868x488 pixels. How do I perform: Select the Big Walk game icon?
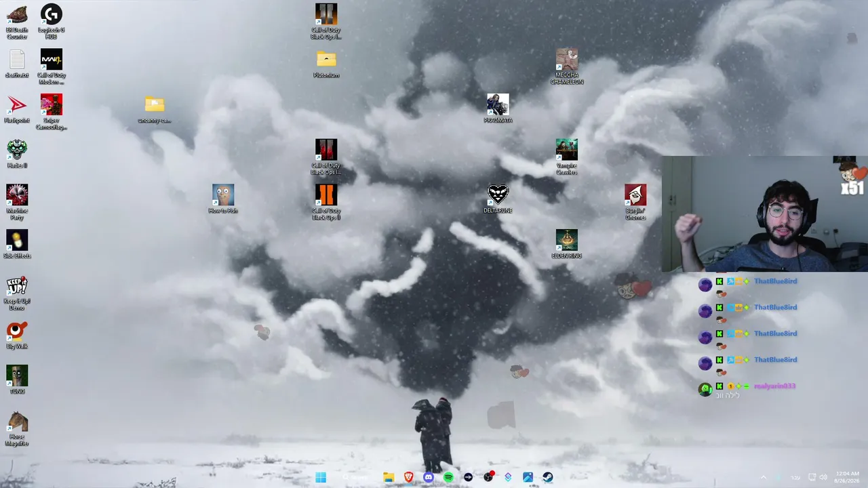pos(17,335)
